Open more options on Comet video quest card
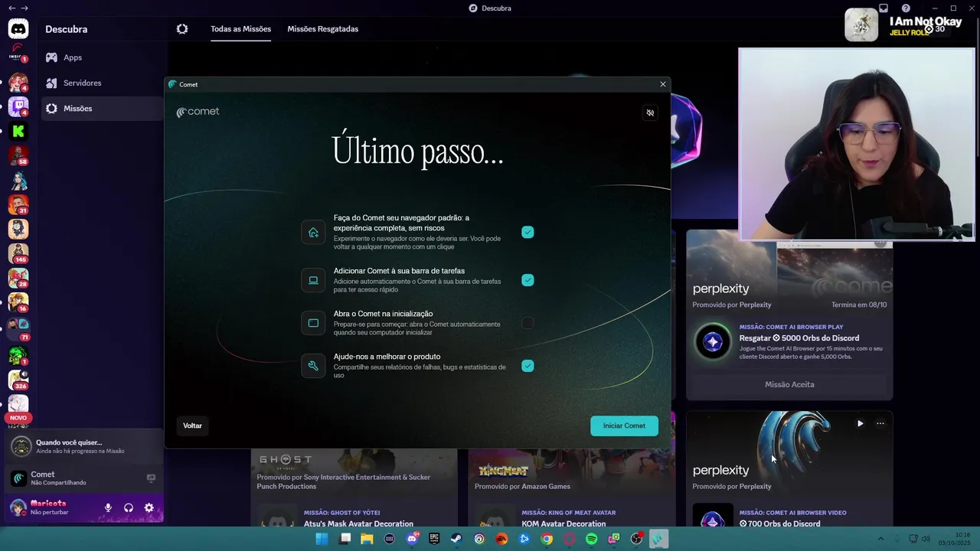Viewport: 980px width, 551px height. 880,423
